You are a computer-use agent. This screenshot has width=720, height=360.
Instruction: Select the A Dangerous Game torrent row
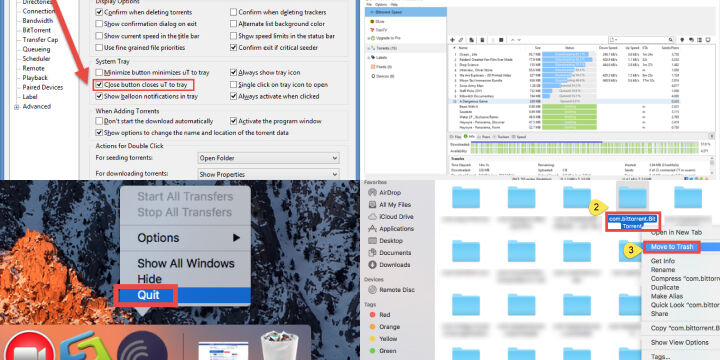pyautogui.click(x=581, y=101)
